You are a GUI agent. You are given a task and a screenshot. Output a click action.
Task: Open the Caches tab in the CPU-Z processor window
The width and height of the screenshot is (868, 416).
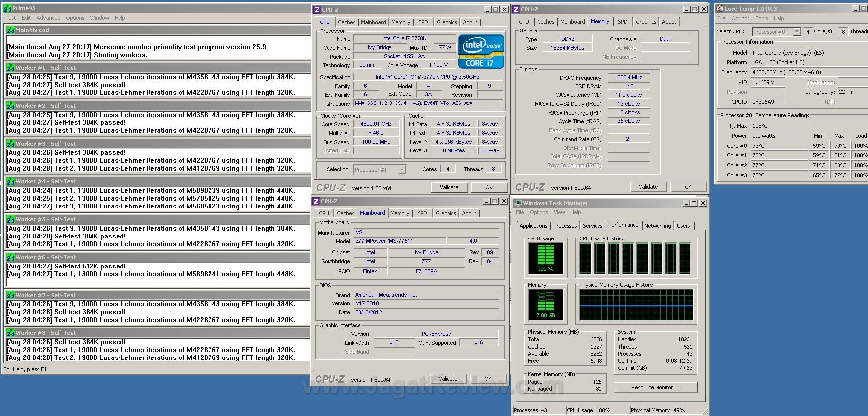[x=347, y=22]
